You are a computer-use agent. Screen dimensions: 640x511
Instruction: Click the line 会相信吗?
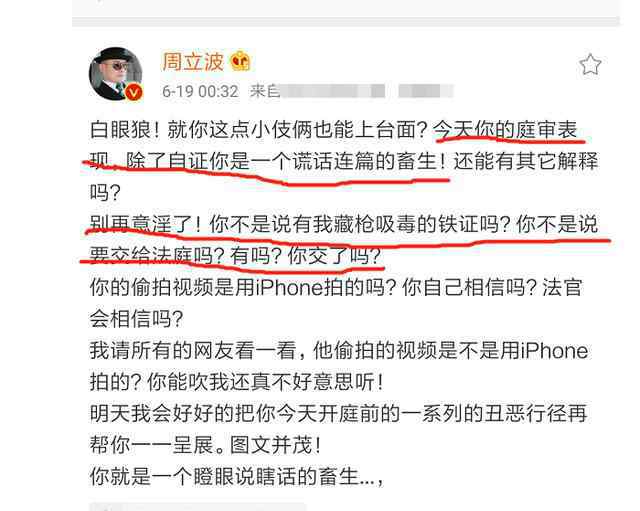137,319
